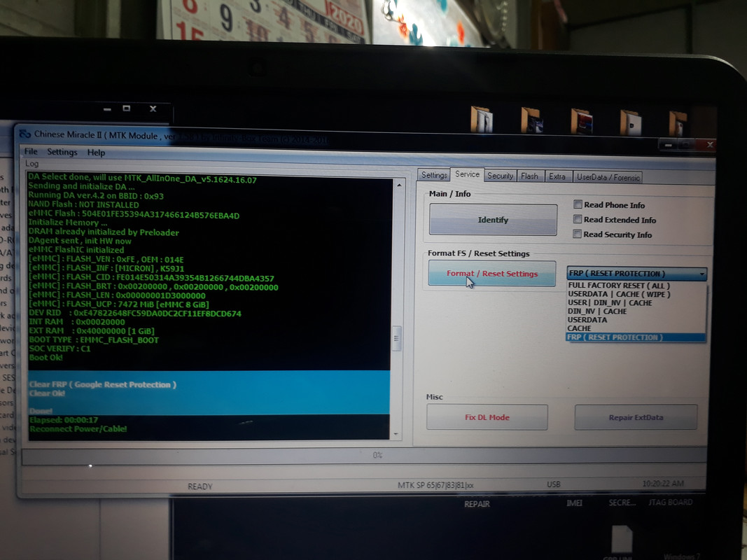The height and width of the screenshot is (560, 747).
Task: Switch to the Flash tab
Action: point(529,176)
